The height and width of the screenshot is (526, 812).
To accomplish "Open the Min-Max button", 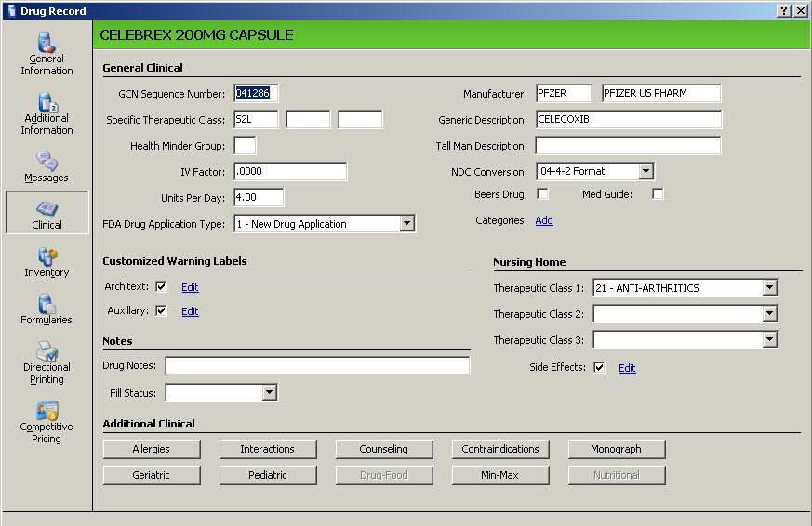I will [x=500, y=475].
